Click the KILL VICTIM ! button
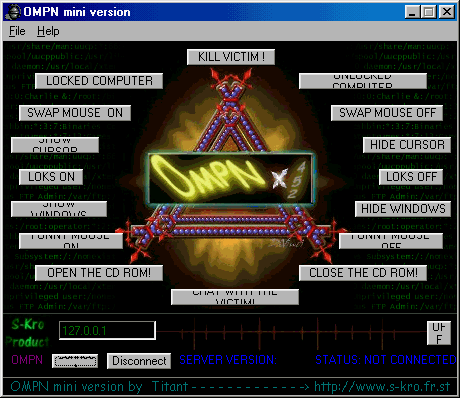This screenshot has width=460, height=398. 231,57
